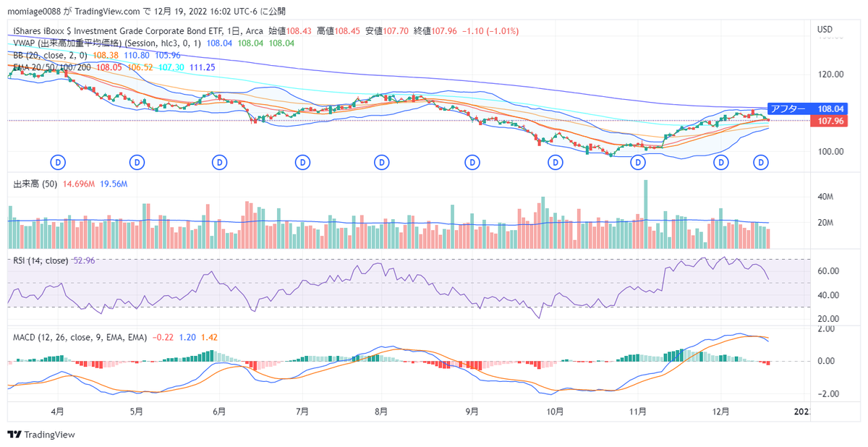This screenshot has height=447, width=868.
Task: Select the MACD (12, 26, close, 9) legend
Action: click(80, 337)
